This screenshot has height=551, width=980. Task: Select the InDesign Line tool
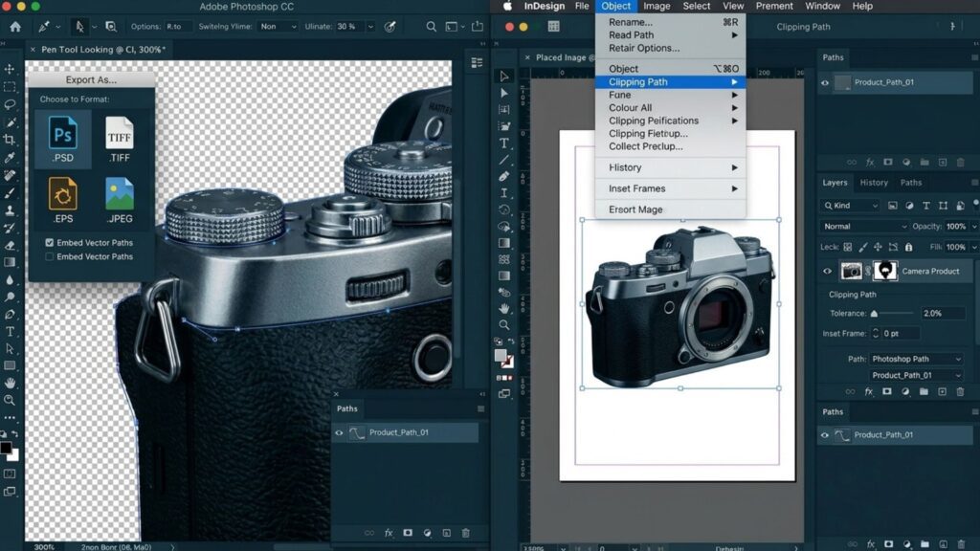point(503,160)
